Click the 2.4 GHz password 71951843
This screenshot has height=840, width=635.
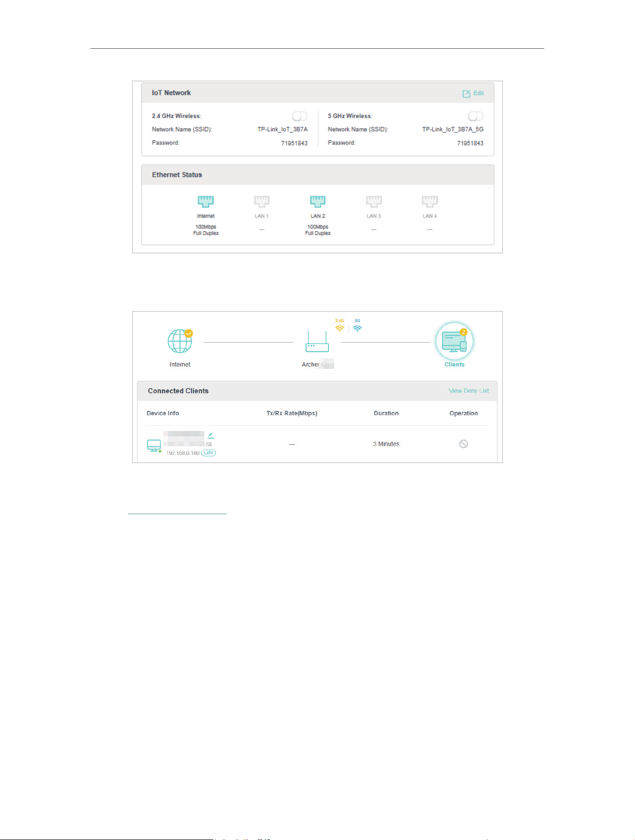(x=294, y=143)
